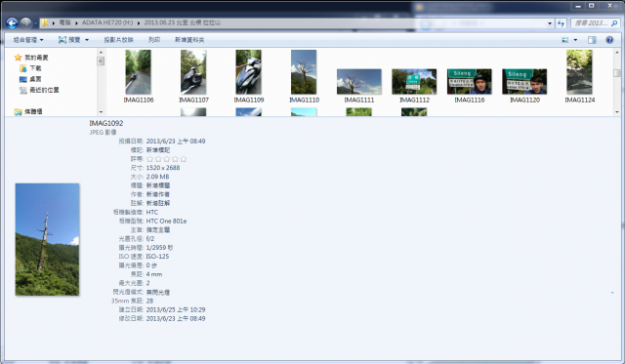The image size is (625, 364).
Task: Open the 組合管理 organize menu
Action: 28,40
